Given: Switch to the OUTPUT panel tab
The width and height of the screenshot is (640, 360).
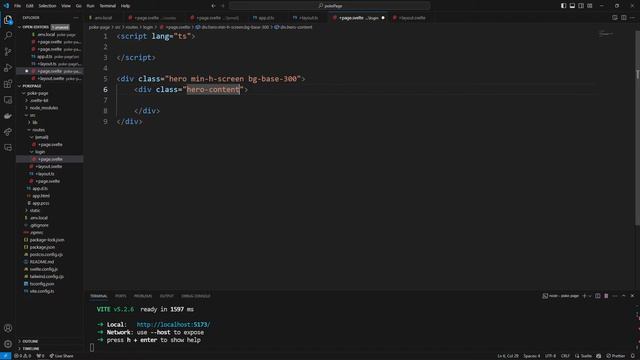Looking at the screenshot, I should pyautogui.click(x=167, y=296).
